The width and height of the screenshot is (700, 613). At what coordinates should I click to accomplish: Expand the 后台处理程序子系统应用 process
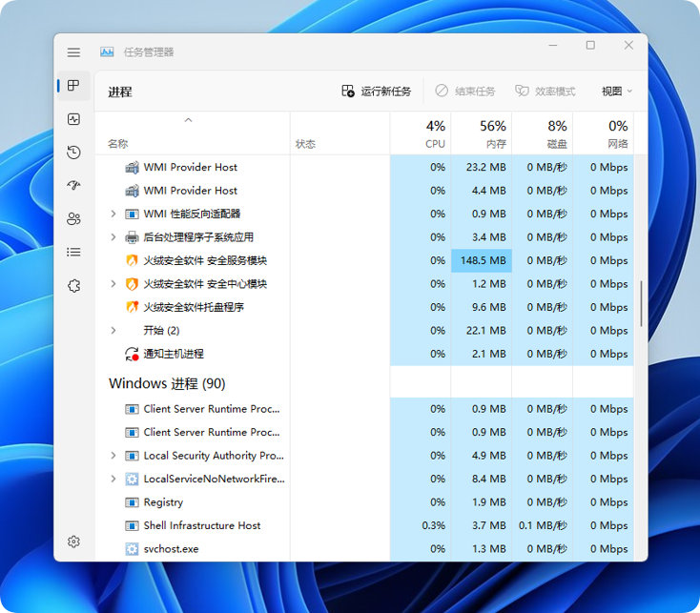coord(113,237)
